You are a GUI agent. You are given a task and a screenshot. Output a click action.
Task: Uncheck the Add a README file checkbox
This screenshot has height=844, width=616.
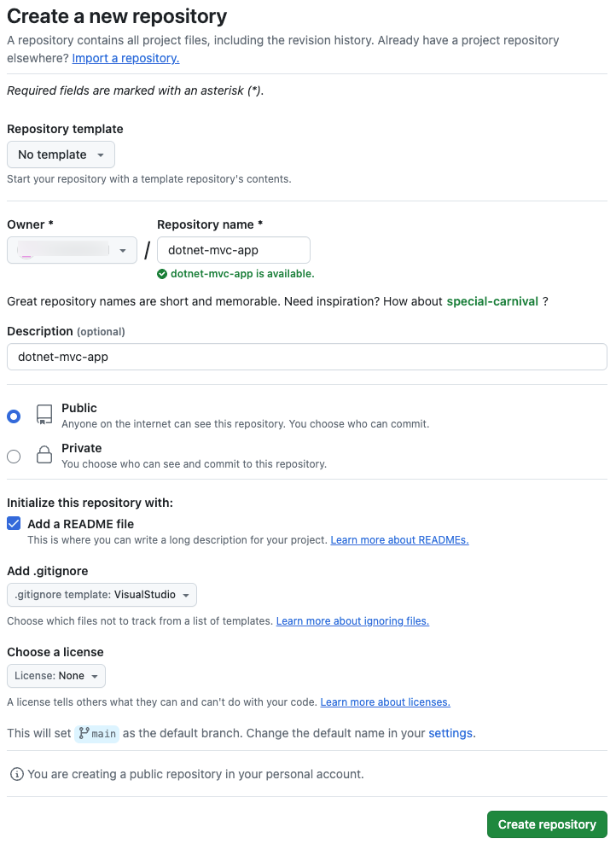click(x=13, y=523)
